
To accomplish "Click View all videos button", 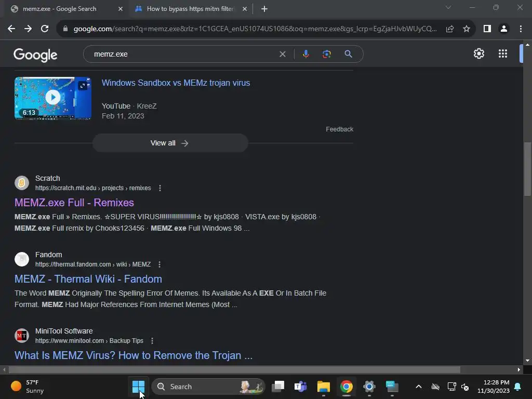I will click(x=170, y=143).
